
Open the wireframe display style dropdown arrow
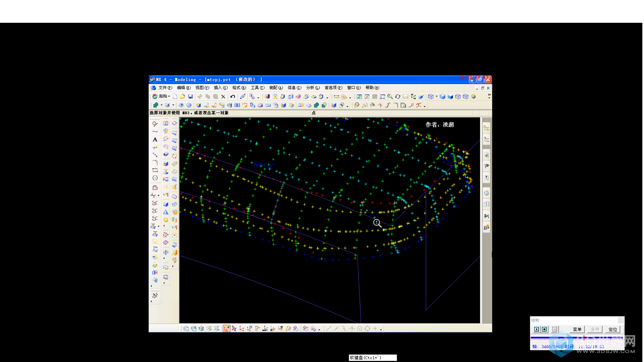436,97
